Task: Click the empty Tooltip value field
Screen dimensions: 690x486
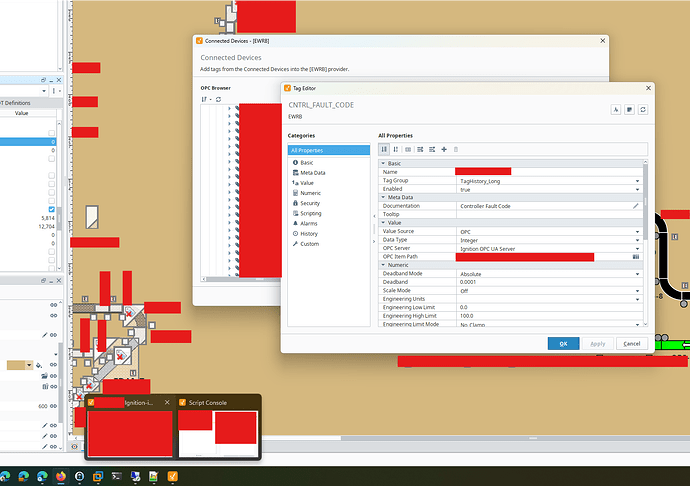Action: point(549,214)
